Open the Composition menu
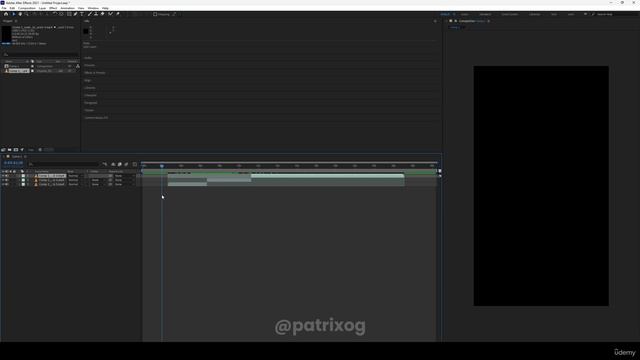The image size is (640, 360). tap(27, 8)
